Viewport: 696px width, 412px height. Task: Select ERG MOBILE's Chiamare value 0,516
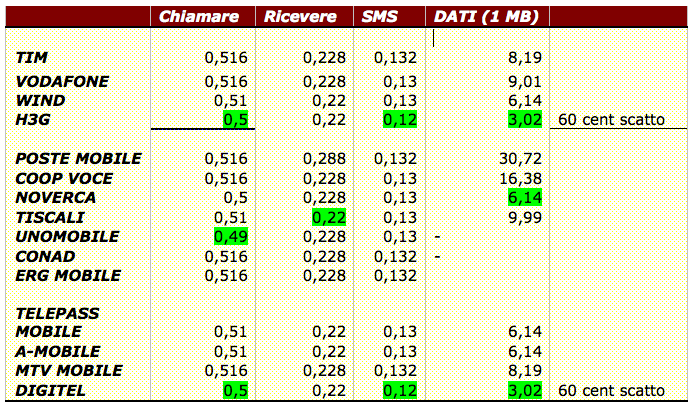coord(226,276)
